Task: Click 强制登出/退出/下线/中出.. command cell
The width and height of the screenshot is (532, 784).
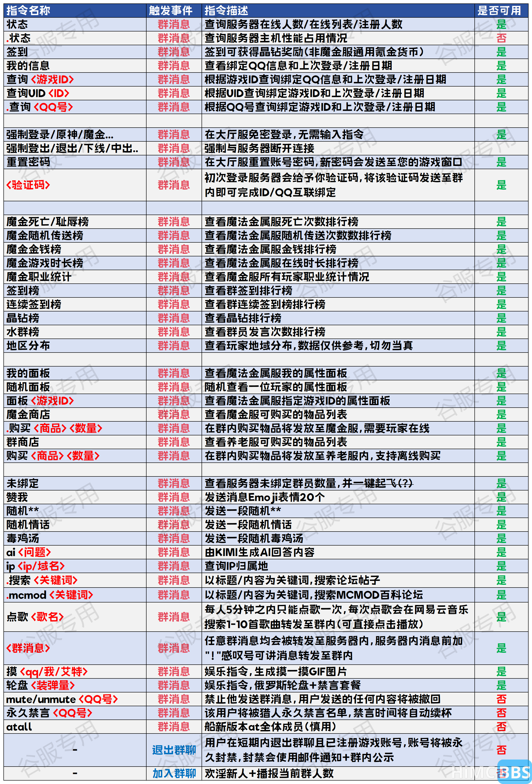Action: point(75,148)
